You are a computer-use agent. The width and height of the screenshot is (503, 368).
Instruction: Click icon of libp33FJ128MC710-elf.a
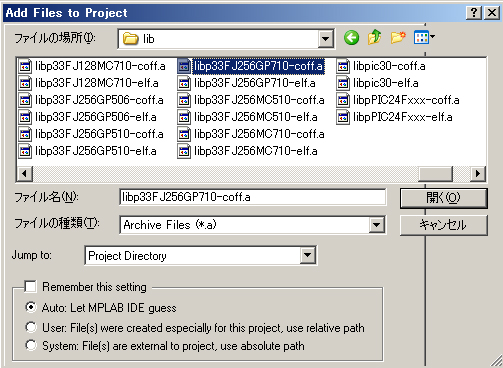click(25, 83)
